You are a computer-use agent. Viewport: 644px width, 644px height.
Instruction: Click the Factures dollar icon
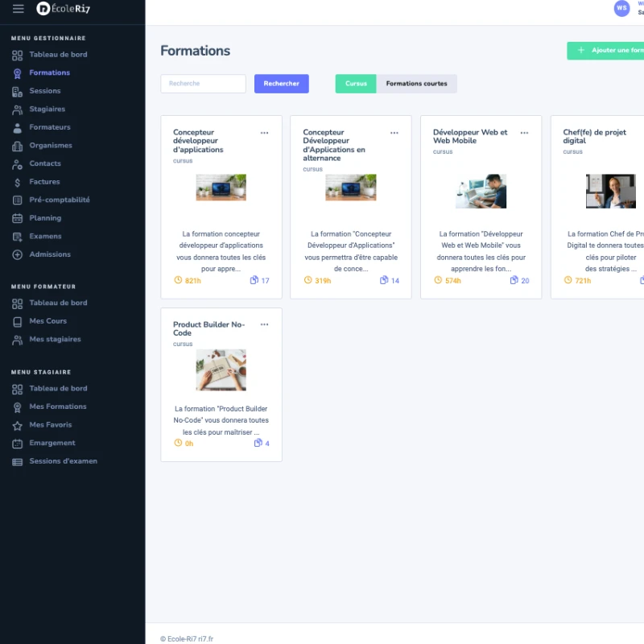pyautogui.click(x=18, y=182)
